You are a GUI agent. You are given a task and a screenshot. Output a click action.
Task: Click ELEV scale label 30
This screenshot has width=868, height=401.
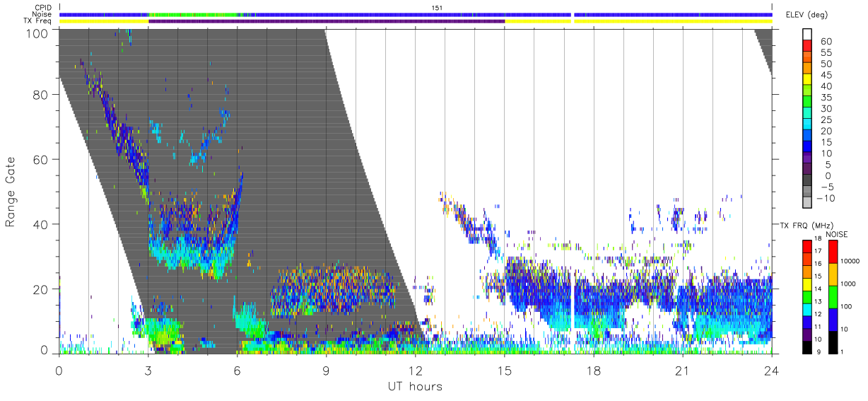826,109
